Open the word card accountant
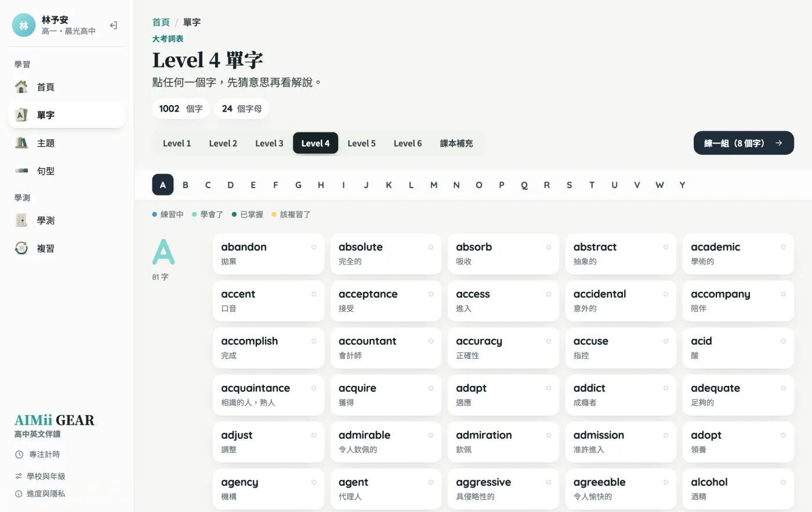The width and height of the screenshot is (812, 512). [x=386, y=348]
